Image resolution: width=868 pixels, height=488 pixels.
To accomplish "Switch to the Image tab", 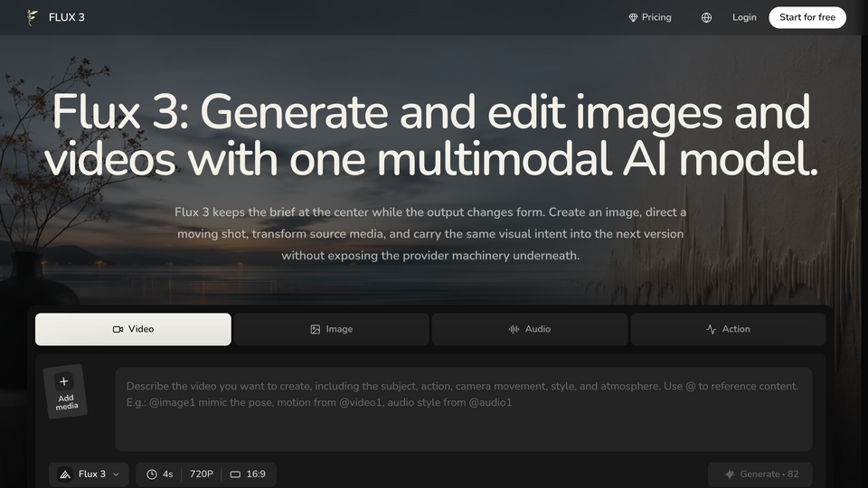I will [x=332, y=329].
